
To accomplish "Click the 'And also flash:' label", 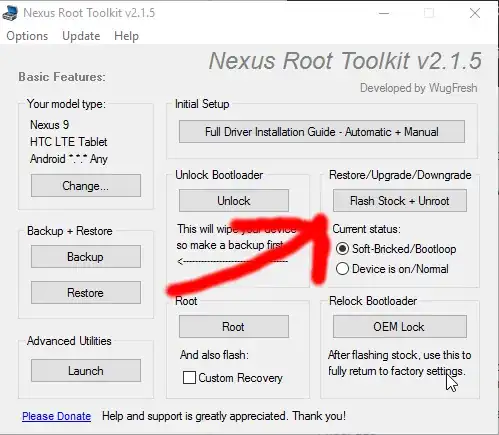I will coord(214,355).
